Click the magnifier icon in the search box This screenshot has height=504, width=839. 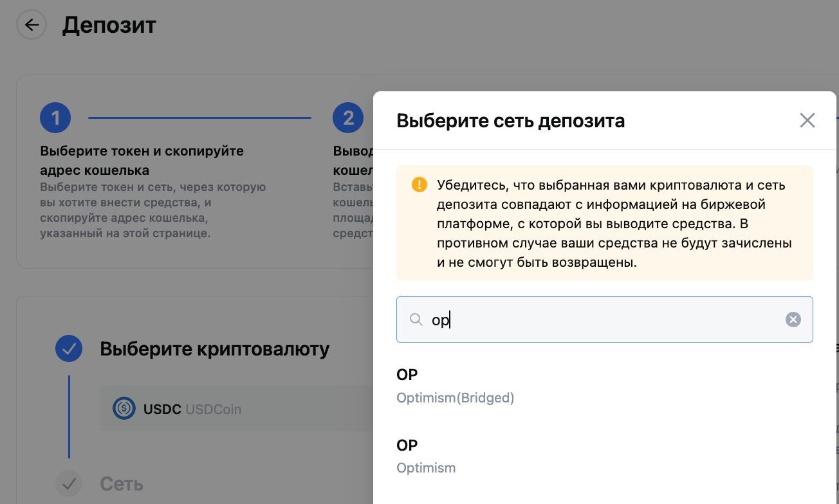(x=416, y=319)
